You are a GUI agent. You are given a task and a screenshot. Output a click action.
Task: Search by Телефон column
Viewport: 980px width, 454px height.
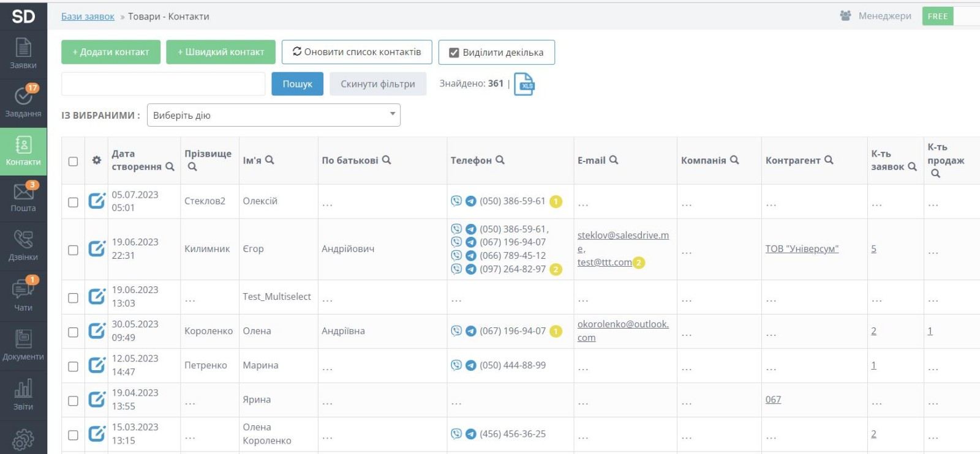tap(500, 160)
